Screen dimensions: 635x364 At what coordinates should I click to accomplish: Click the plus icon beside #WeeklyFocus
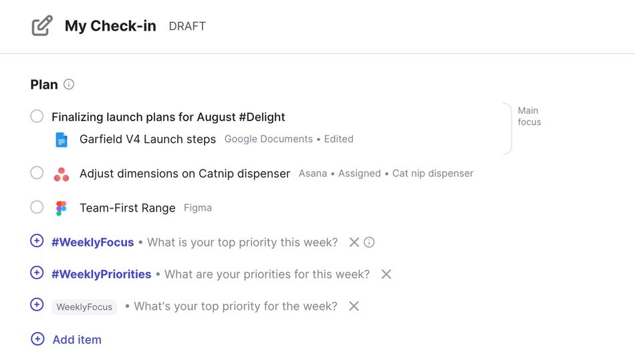point(37,241)
